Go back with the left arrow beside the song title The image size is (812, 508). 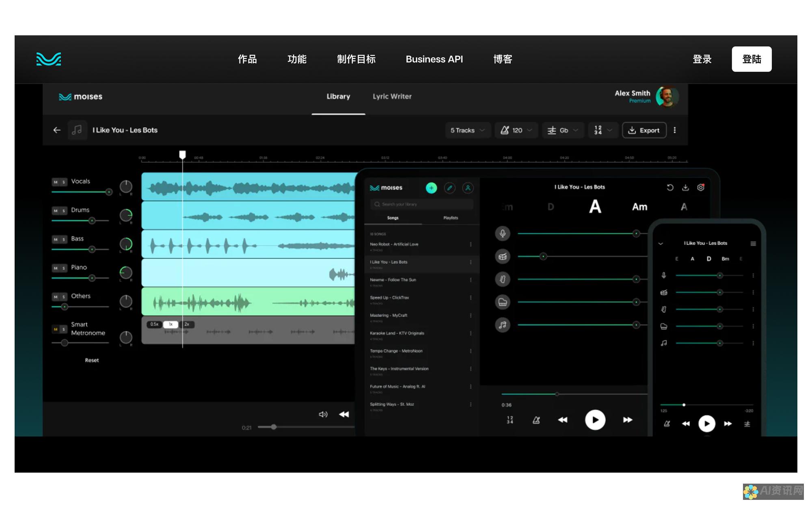click(x=57, y=130)
